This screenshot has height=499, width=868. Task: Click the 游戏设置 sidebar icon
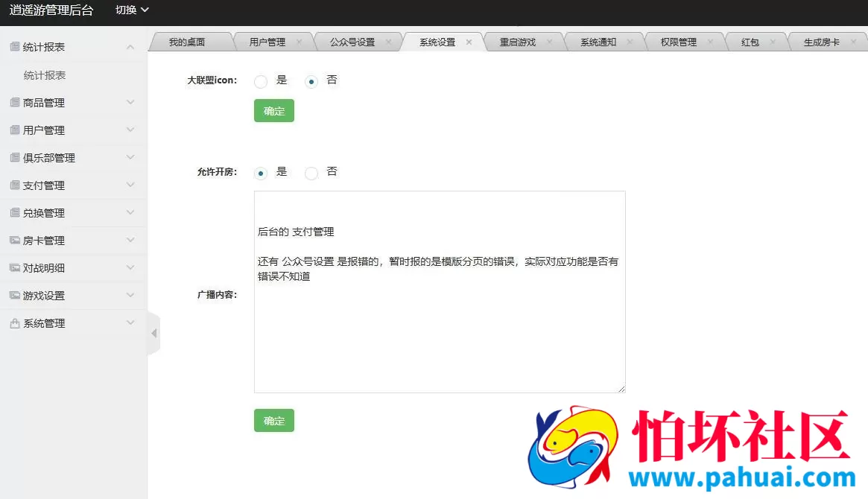click(15, 296)
